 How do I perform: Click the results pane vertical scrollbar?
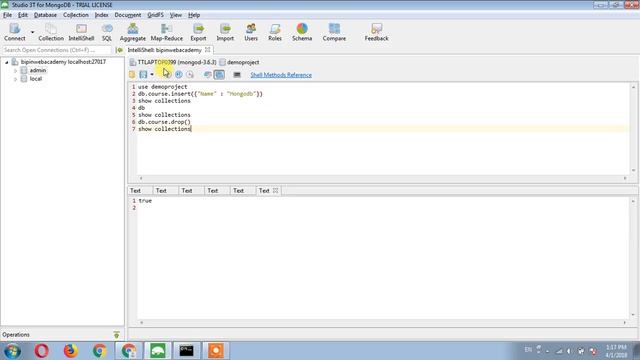633,258
